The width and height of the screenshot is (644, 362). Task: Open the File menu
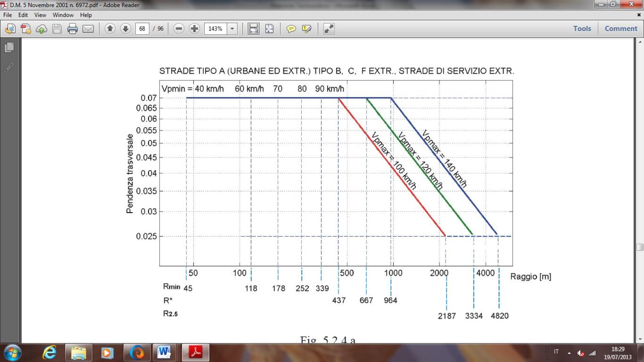pyautogui.click(x=7, y=15)
